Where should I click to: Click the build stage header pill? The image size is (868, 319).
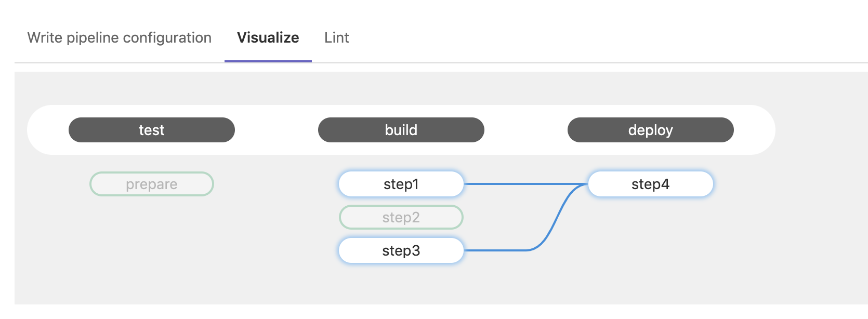tap(401, 130)
